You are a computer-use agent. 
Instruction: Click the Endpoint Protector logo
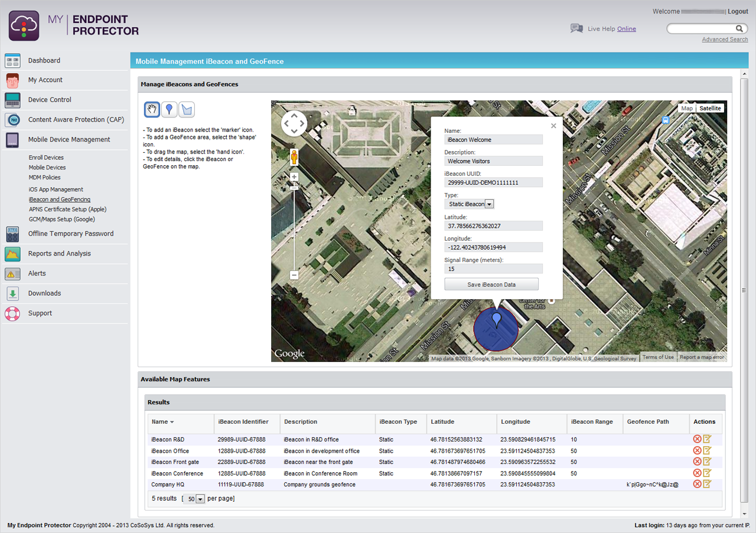pos(24,25)
